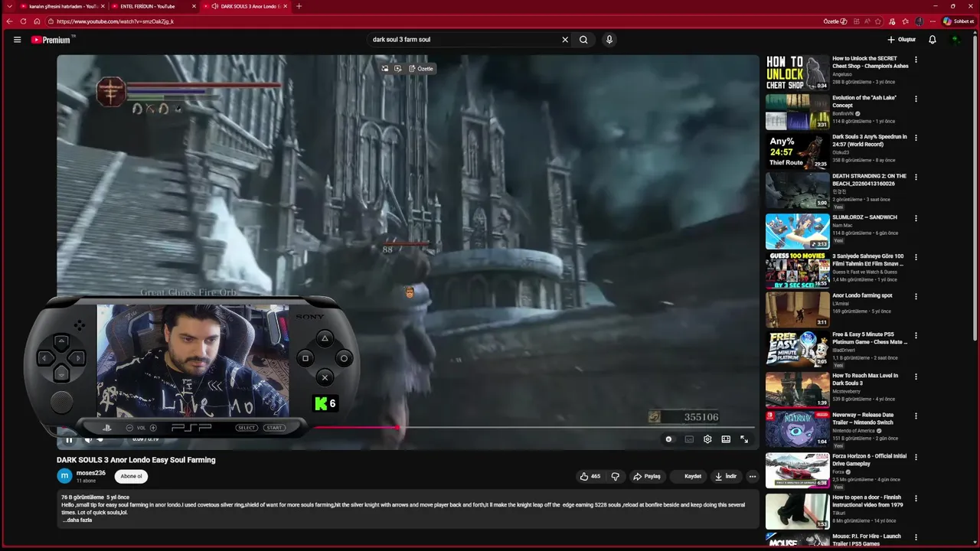Enter fullscreen mode on the player
This screenshot has width=980, height=551.
pos(744,439)
